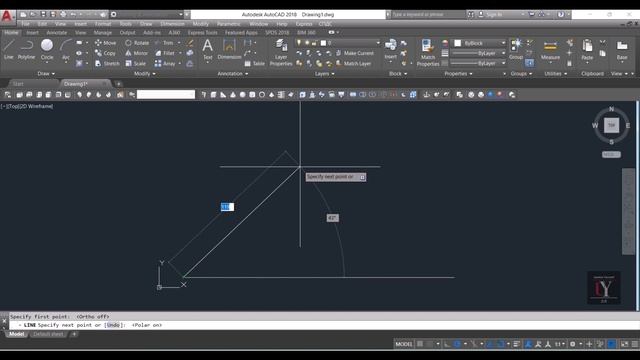640x360 pixels.
Task: Click the Move tool icon
Action: pos(98,42)
